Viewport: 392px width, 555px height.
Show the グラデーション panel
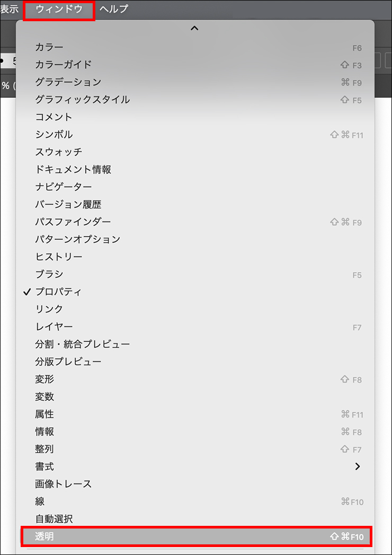point(68,82)
